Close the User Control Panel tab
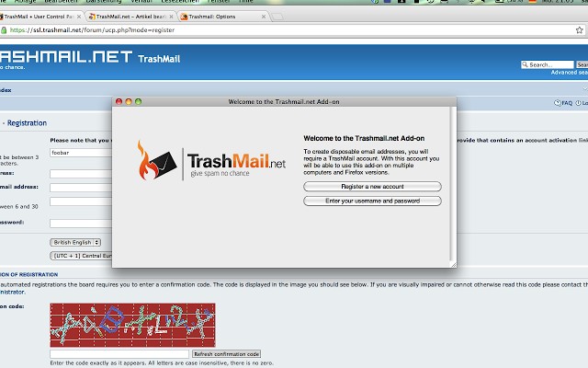This screenshot has height=368, width=588. [x=79, y=17]
